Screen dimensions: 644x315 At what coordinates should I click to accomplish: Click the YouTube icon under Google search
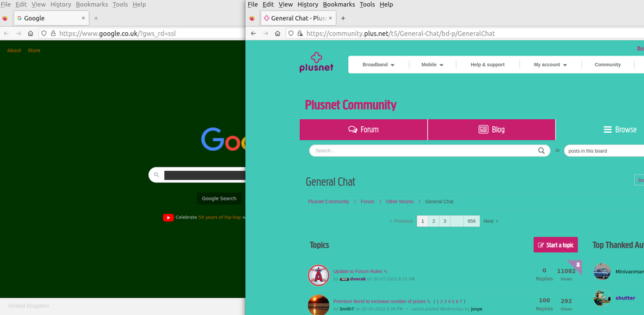coord(168,218)
